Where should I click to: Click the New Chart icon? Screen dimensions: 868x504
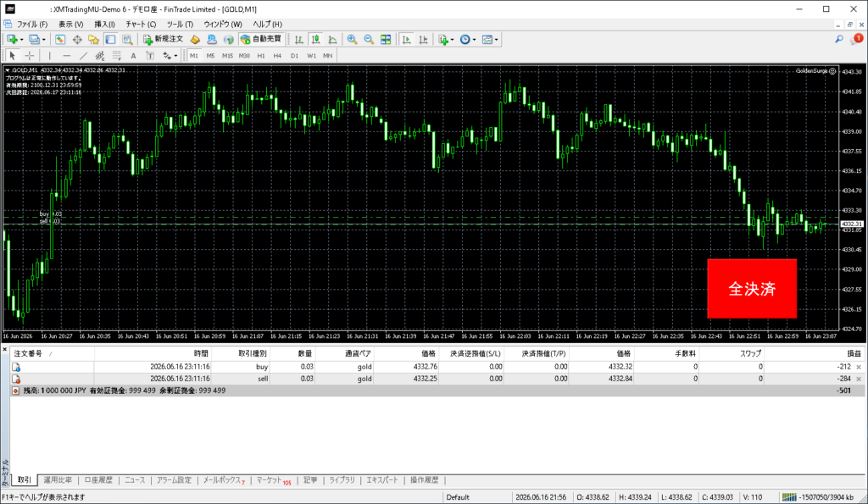pyautogui.click(x=12, y=39)
